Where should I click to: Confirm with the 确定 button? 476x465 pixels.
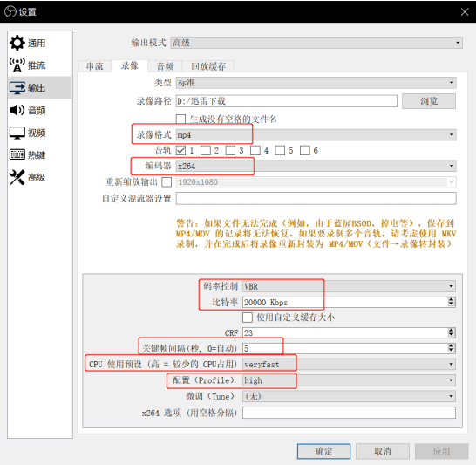(x=323, y=451)
